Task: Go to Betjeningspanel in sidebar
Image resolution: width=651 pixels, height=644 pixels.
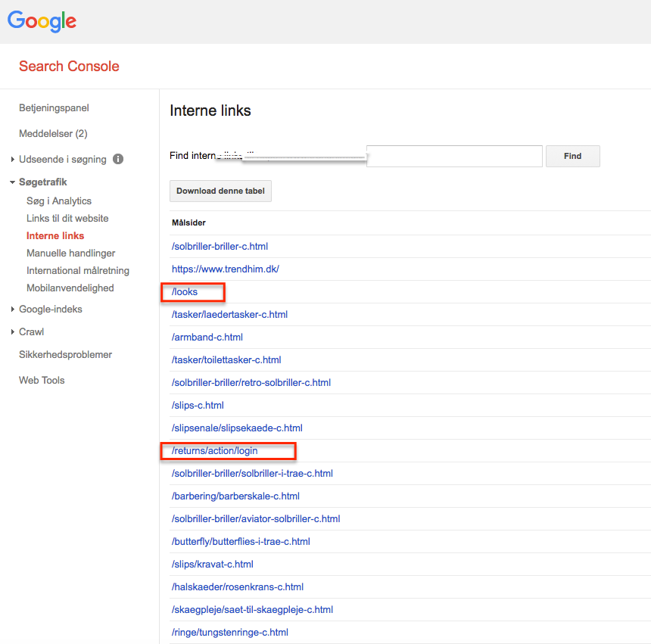Action: 54,108
